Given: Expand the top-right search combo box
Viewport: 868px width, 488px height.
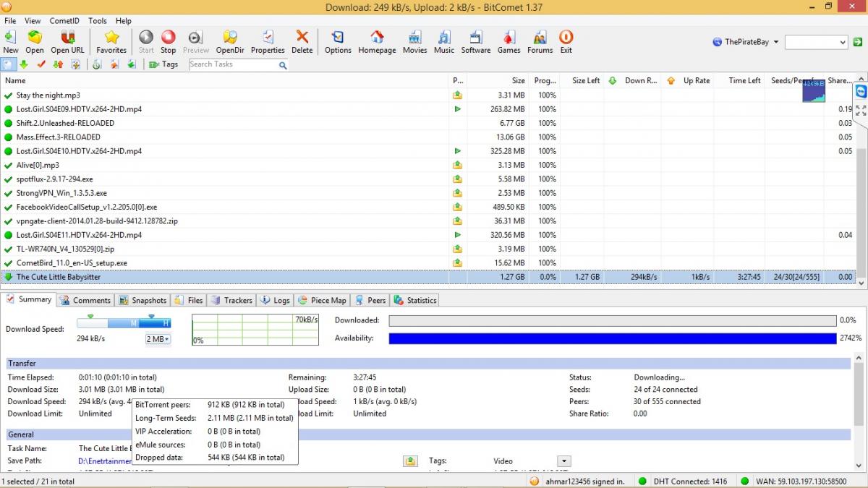Looking at the screenshot, I should 842,43.
